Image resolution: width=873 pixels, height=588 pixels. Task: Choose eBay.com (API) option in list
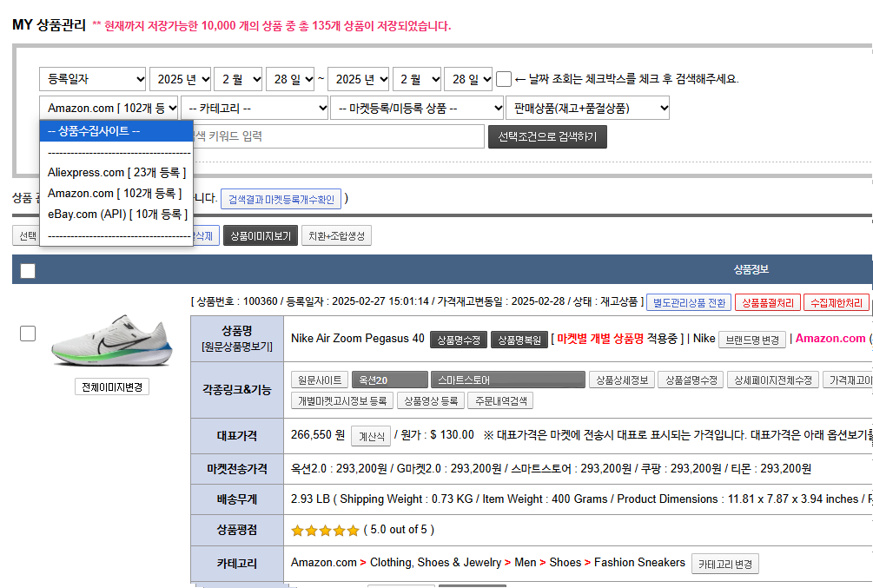pyautogui.click(x=116, y=215)
